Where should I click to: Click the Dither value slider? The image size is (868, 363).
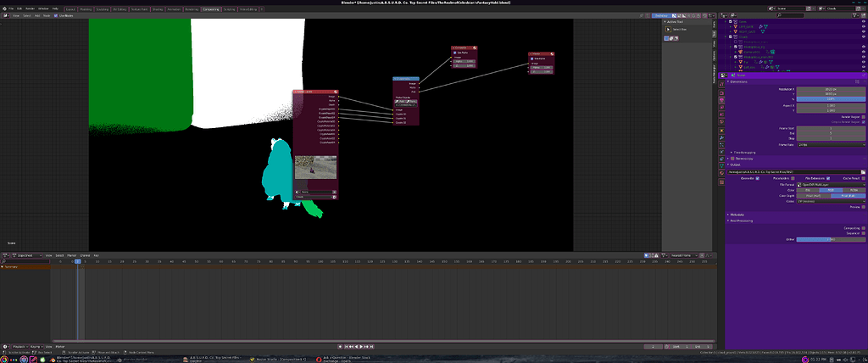coord(832,239)
